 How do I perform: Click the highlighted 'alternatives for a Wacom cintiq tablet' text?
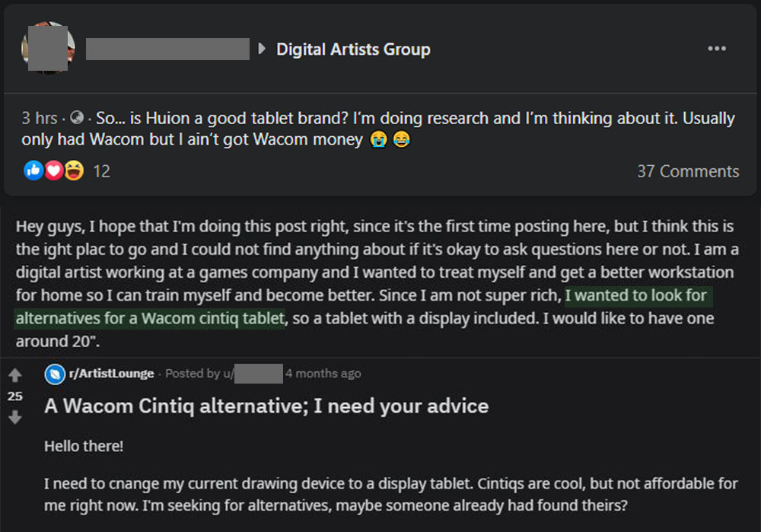150,318
